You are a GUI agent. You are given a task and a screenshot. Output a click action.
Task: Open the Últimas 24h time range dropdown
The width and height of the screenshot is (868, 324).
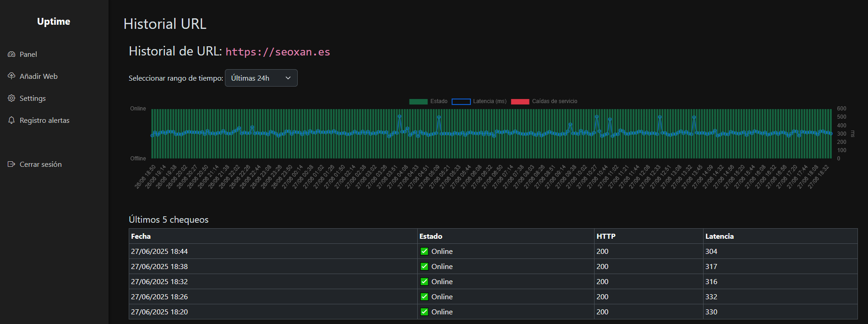click(261, 78)
